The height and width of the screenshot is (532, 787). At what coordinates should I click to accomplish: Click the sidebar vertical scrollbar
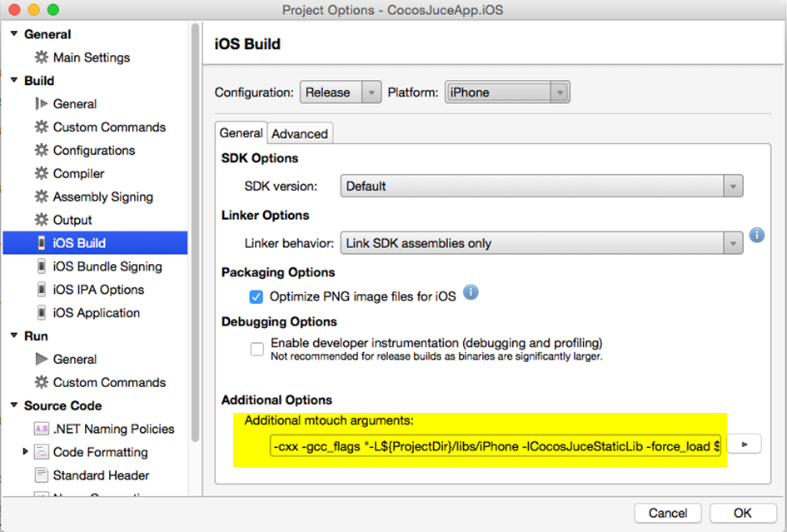coord(195,233)
